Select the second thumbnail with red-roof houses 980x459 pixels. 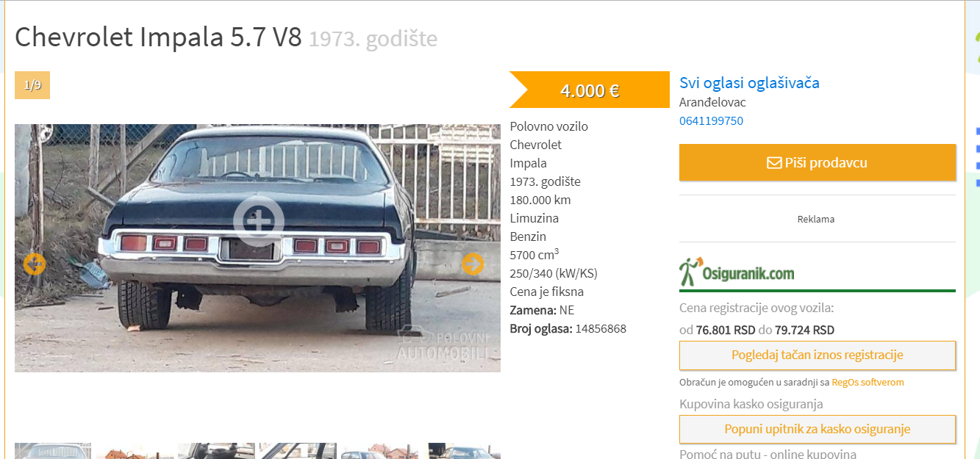[x=135, y=451]
